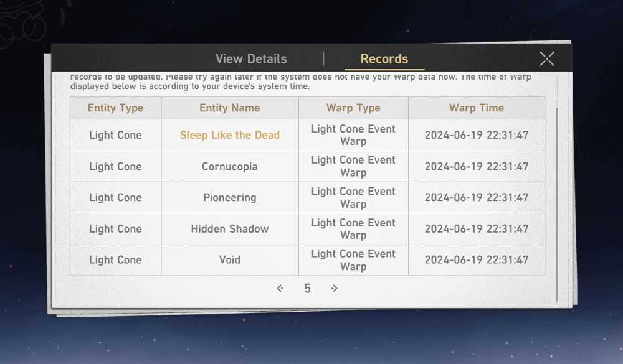Click the Warp Time column header
This screenshot has width=623, height=364.
pos(477,108)
